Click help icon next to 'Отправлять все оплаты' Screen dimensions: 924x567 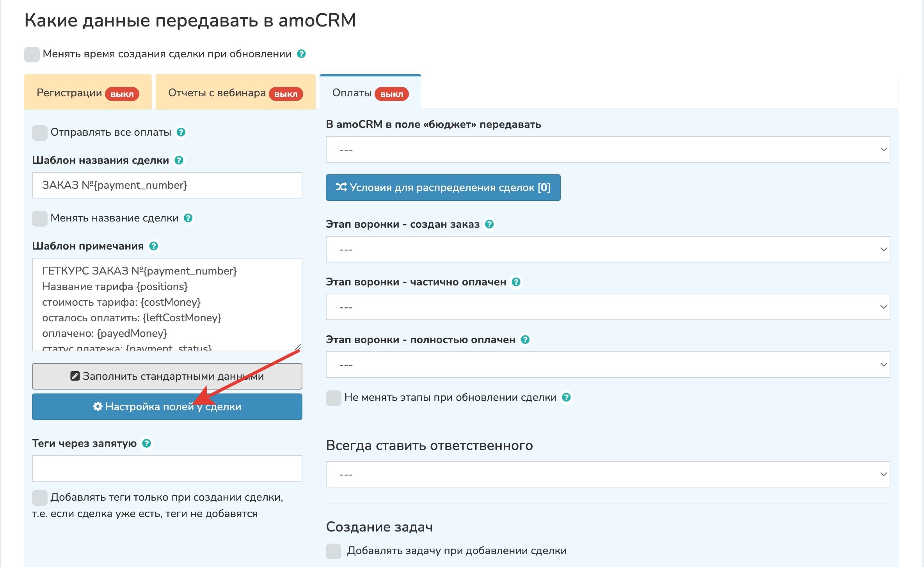pyautogui.click(x=181, y=132)
